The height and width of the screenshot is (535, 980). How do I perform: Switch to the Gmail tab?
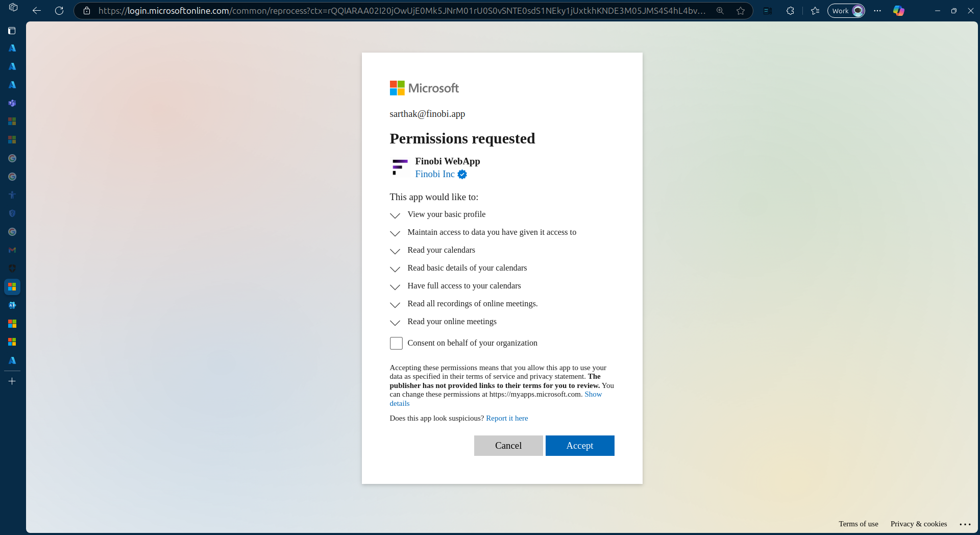[x=12, y=250]
